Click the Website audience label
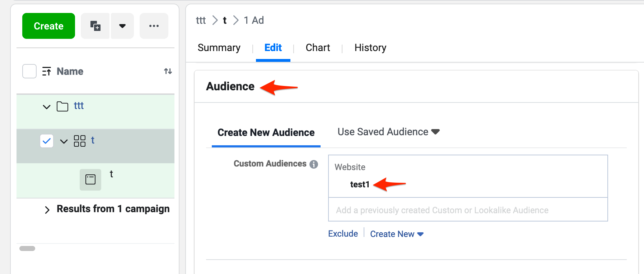 point(350,167)
